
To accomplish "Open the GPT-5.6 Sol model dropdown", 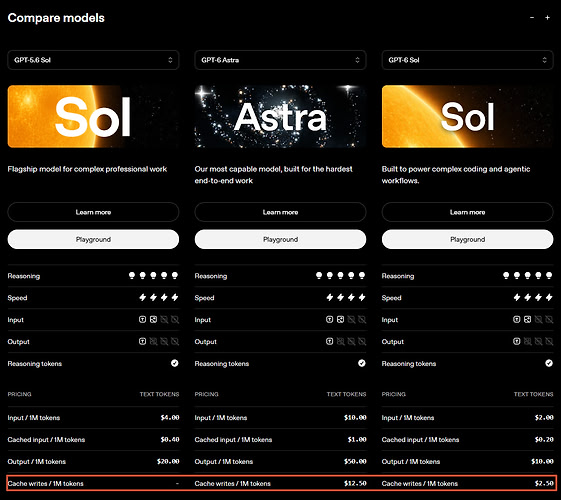I will [93, 60].
